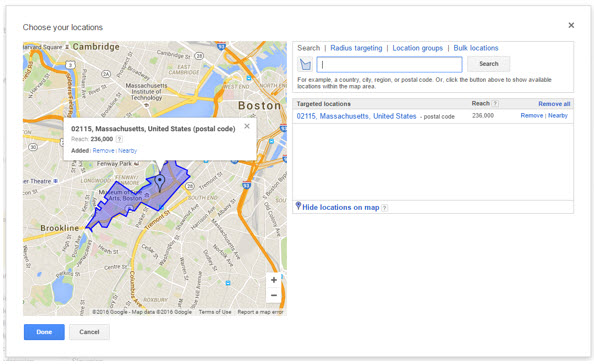Open the Location groups tab
Viewport: 594px width, 364px height.
pos(417,48)
